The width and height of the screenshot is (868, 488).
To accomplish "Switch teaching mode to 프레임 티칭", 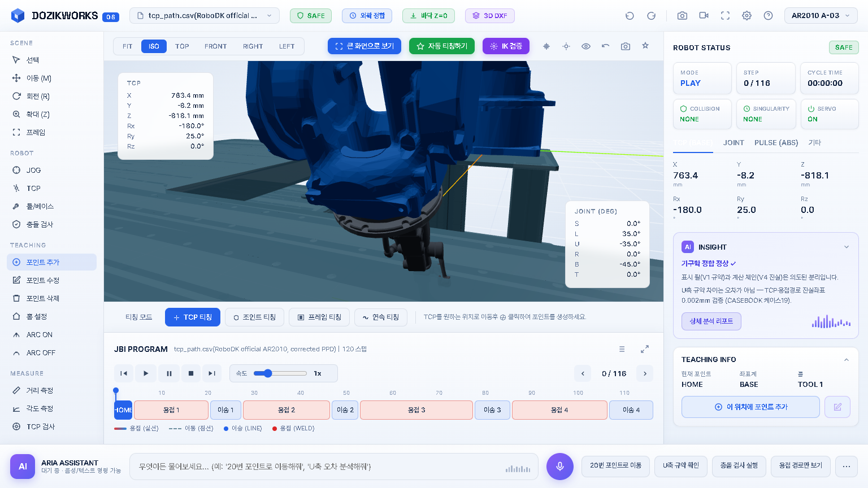I will tap(319, 317).
